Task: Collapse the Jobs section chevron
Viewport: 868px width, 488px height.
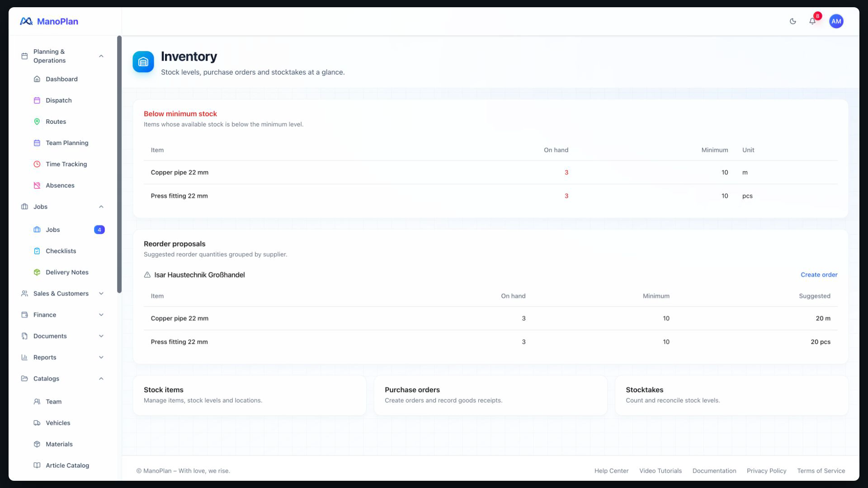Action: click(x=101, y=206)
